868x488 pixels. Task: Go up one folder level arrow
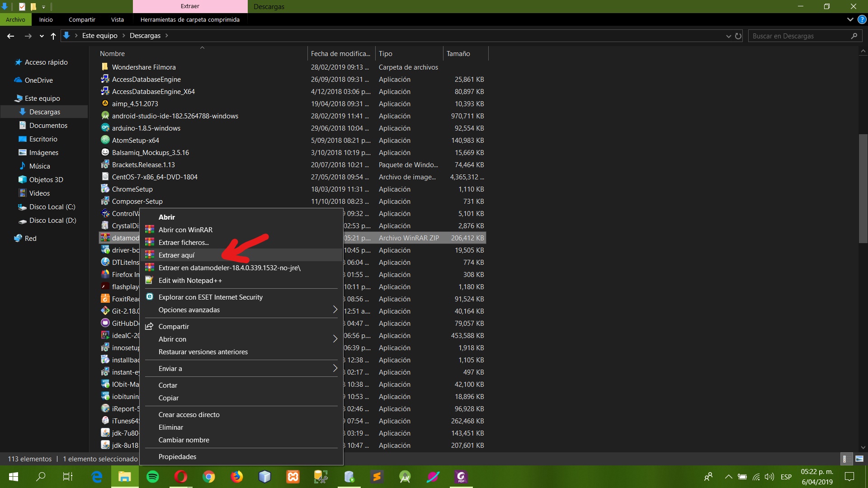click(x=53, y=36)
